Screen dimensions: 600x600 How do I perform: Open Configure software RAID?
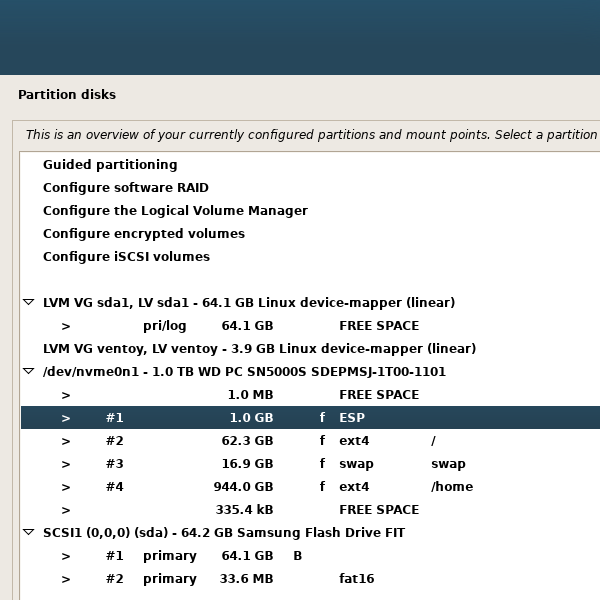(x=126, y=188)
